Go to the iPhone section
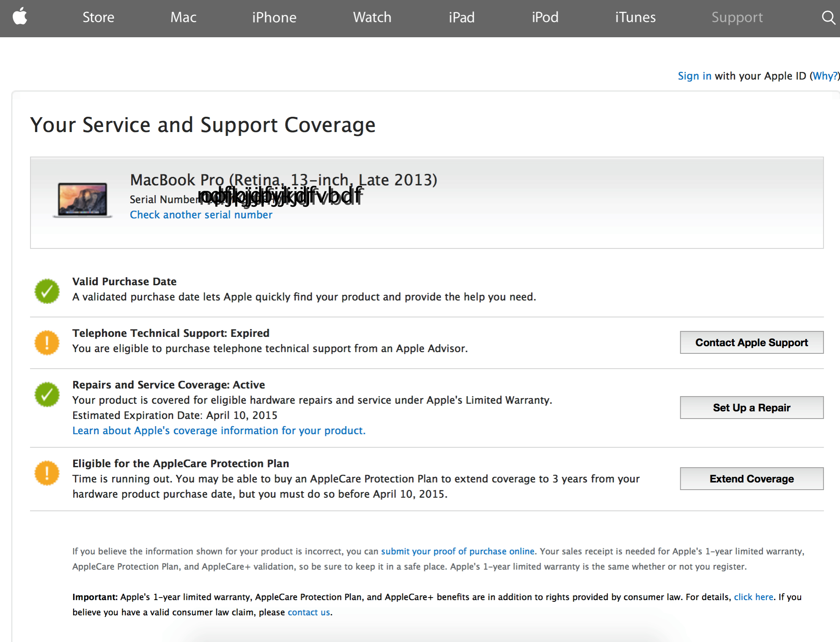The width and height of the screenshot is (840, 642). (274, 17)
